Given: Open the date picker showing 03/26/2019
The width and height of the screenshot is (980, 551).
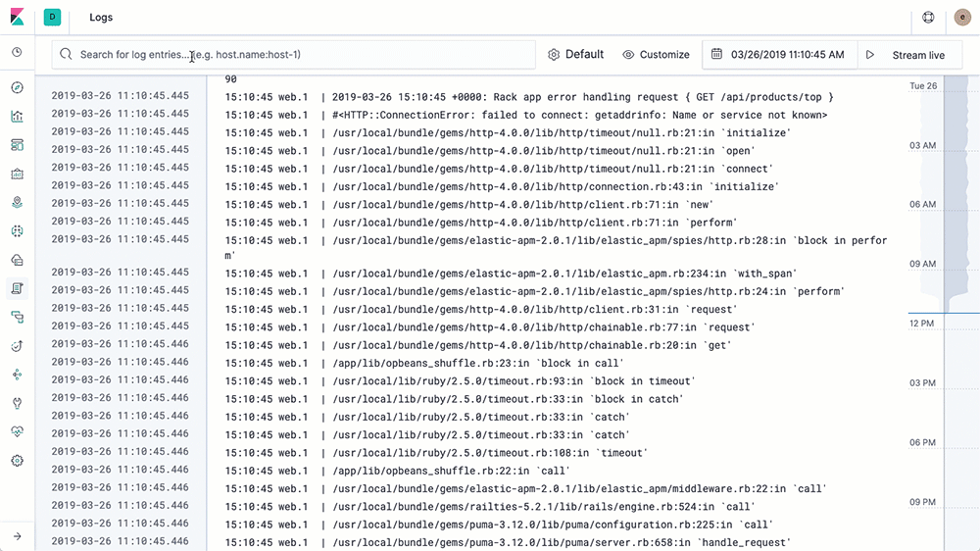Looking at the screenshot, I should (x=779, y=55).
